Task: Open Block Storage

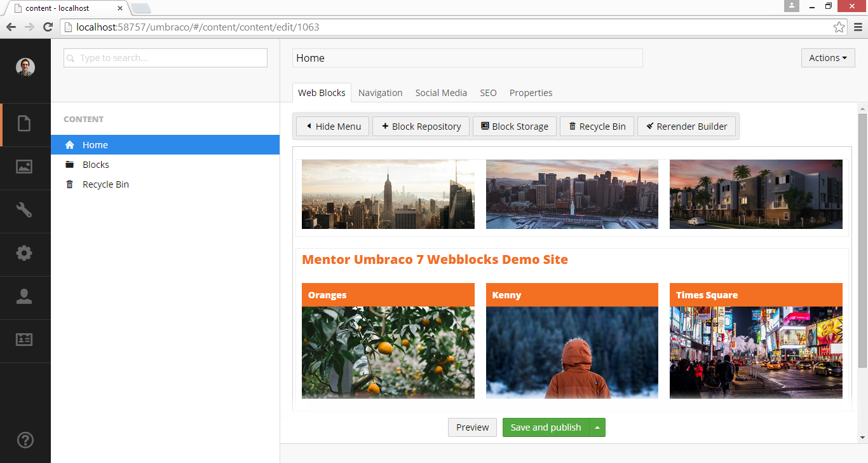Action: [515, 126]
